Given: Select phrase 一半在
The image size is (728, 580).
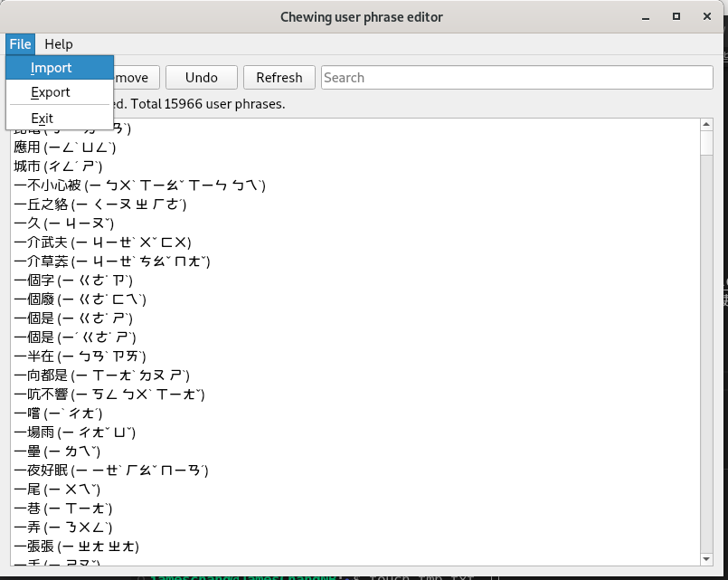Looking at the screenshot, I should 355,357.
